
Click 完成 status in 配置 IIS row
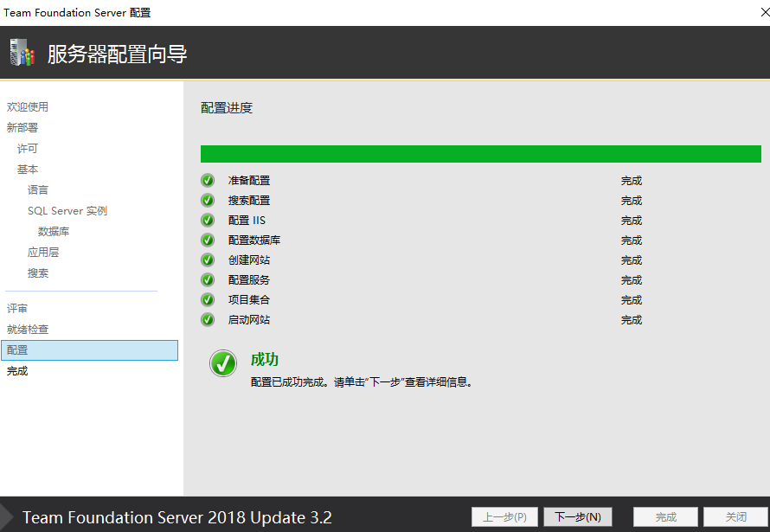[x=632, y=221]
